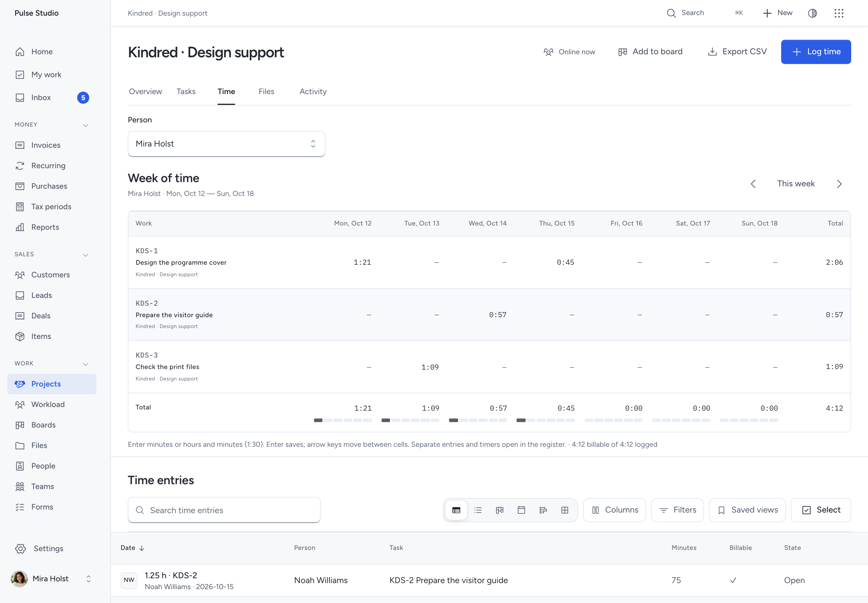This screenshot has width=868, height=603.
Task: Switch to grid view icon
Action: pos(565,510)
